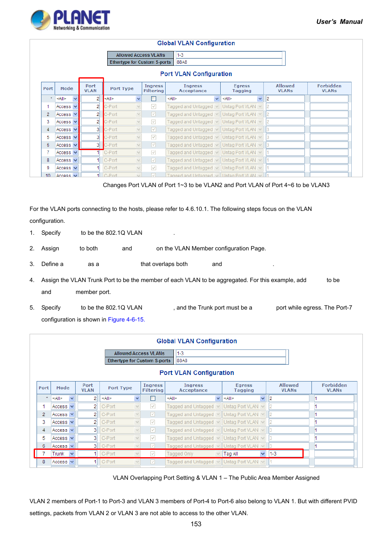The width and height of the screenshot is (392, 555).
Task: Click the Ethertype 88A8 field in lower figure
Action: (x=231, y=361)
